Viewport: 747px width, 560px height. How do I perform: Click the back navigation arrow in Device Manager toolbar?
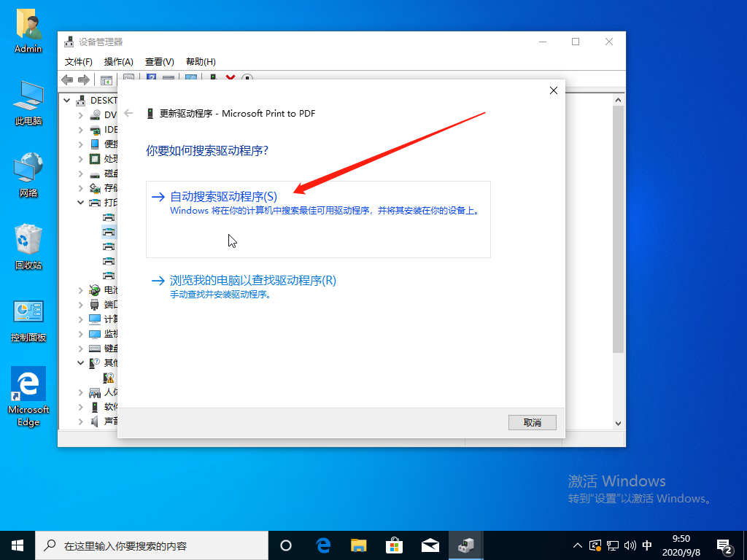(68, 79)
